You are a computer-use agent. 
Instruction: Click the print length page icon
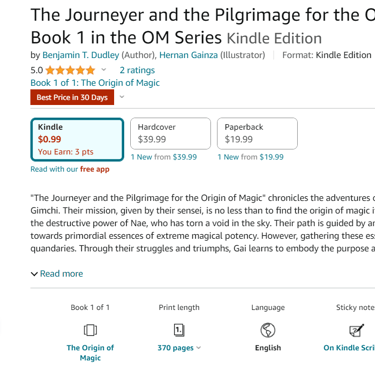[x=179, y=330]
